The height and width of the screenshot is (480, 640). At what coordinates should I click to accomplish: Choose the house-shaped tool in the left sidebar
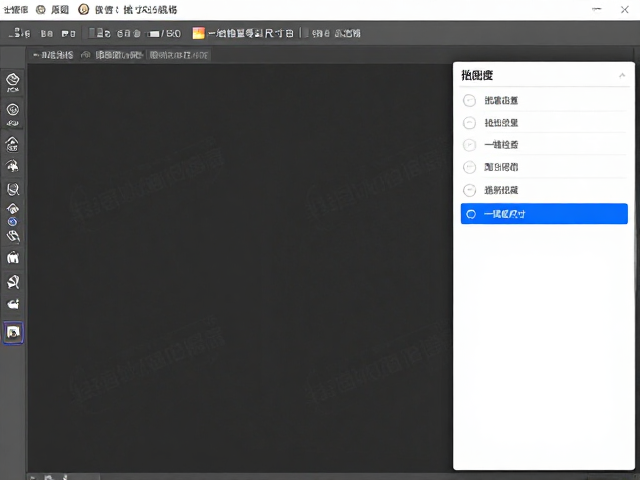13,144
